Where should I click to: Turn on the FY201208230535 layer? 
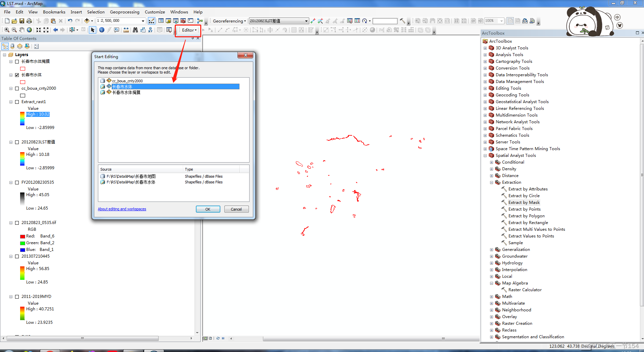[17, 182]
